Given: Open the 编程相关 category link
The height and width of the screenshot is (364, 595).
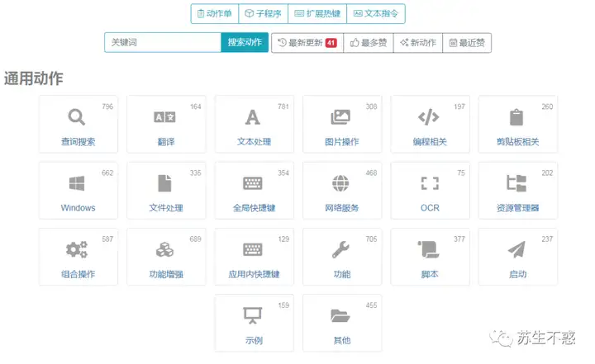Looking at the screenshot, I should click(x=430, y=142).
